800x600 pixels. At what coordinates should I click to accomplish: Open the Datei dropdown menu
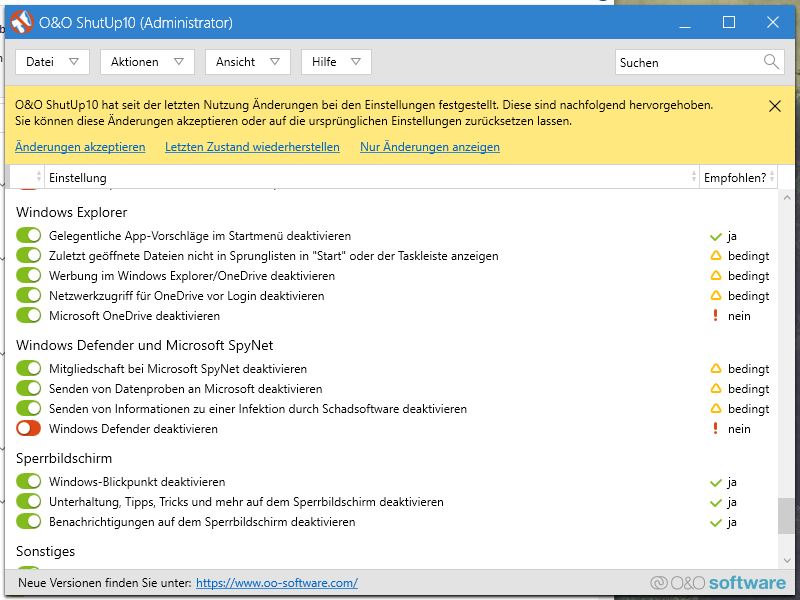52,62
